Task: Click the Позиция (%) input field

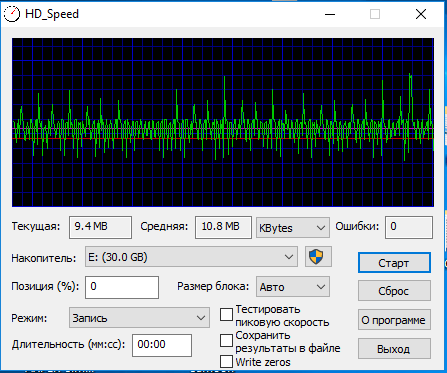Action: [x=122, y=287]
